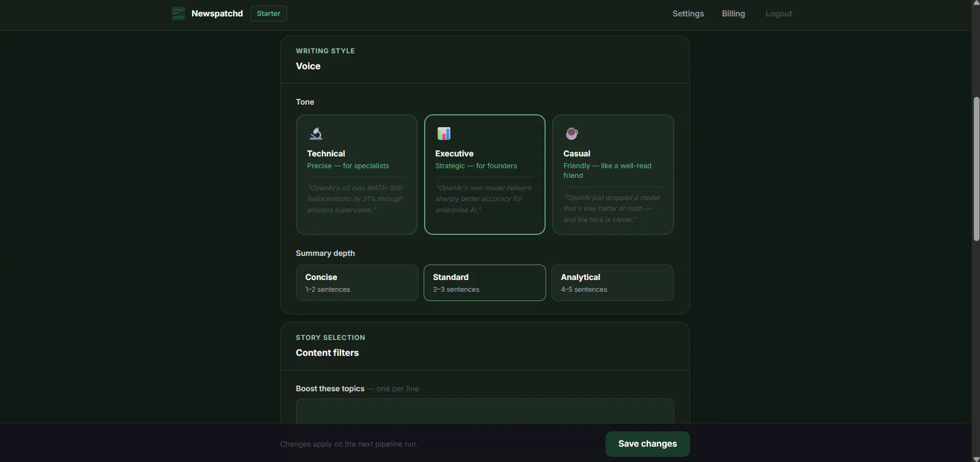
Task: Click the scrollbar up arrow
Action: click(976, 3)
